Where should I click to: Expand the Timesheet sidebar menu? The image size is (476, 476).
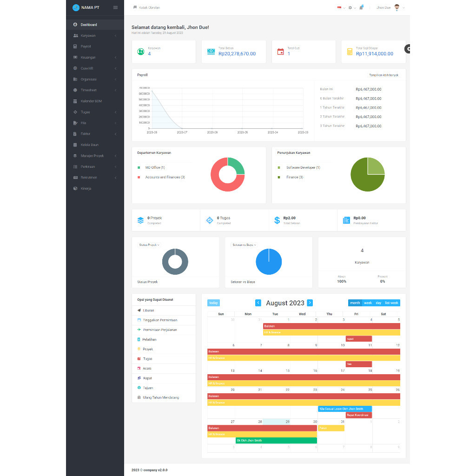[95, 90]
